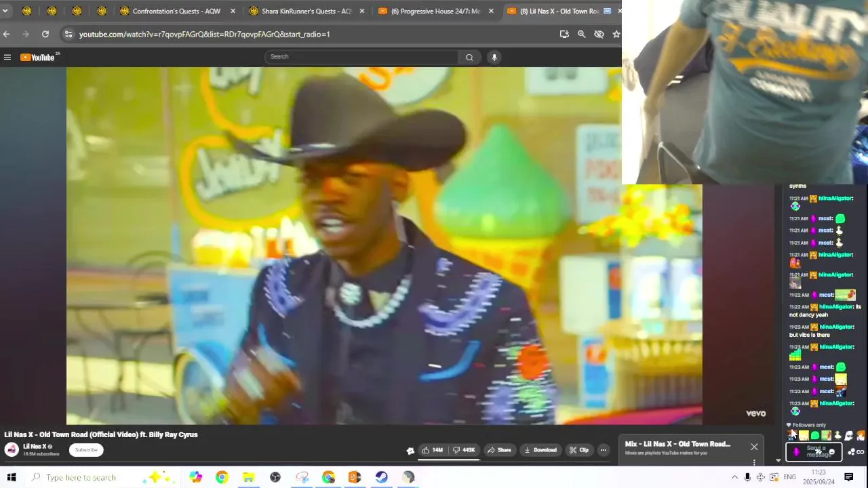868x488 pixels.
Task: Click the channel points icon in chat
Action: tap(852, 452)
